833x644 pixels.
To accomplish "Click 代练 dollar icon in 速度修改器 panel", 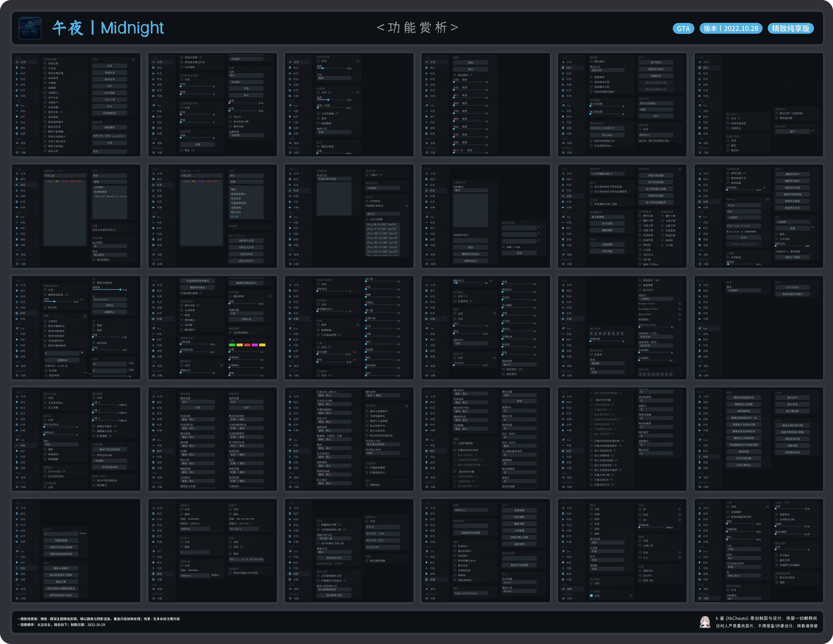I will 290,122.
